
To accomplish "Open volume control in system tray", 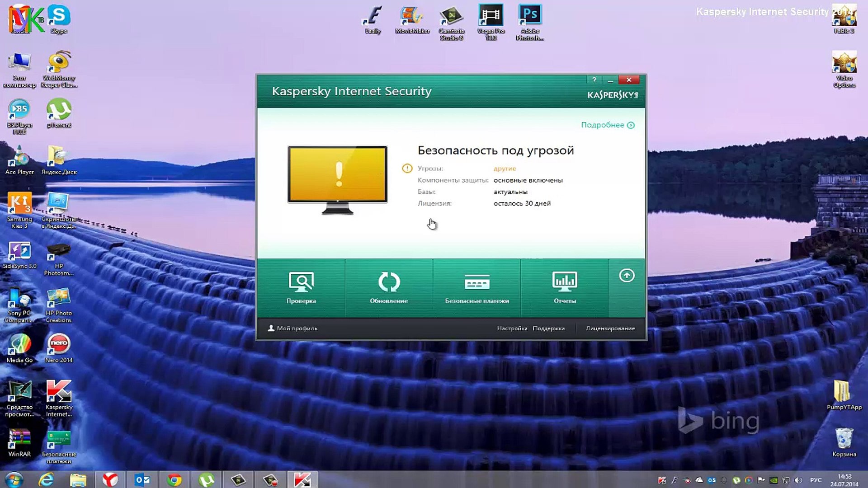I will tap(798, 480).
